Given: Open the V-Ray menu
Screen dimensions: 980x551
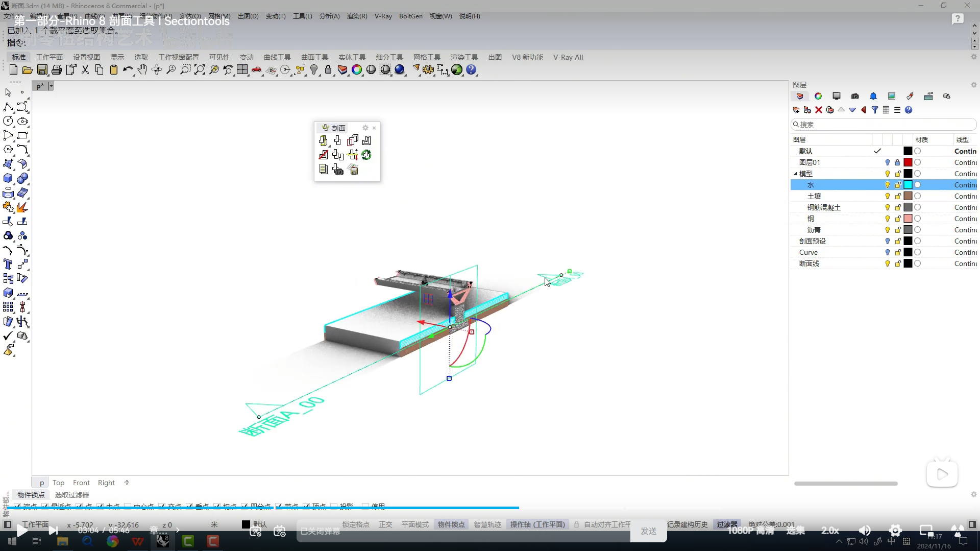Looking at the screenshot, I should click(x=383, y=16).
